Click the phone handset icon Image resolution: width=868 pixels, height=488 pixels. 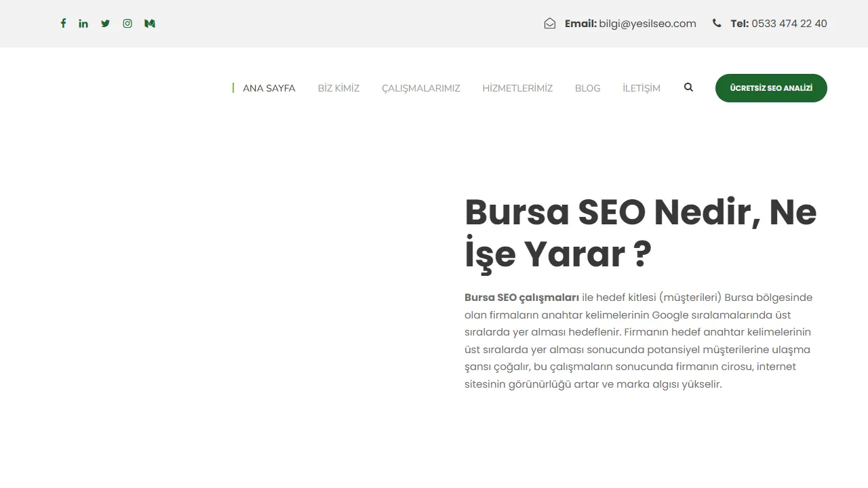(717, 23)
